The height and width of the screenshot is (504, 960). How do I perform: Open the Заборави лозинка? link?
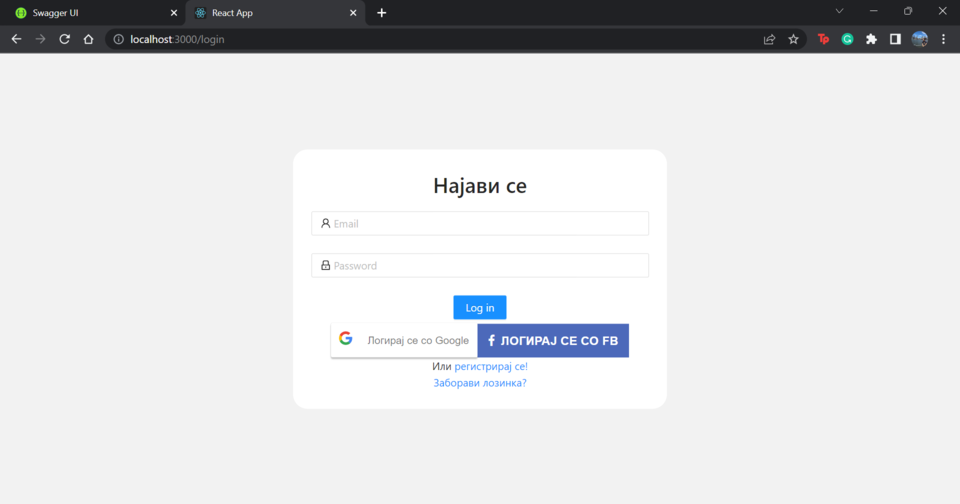[x=480, y=383]
